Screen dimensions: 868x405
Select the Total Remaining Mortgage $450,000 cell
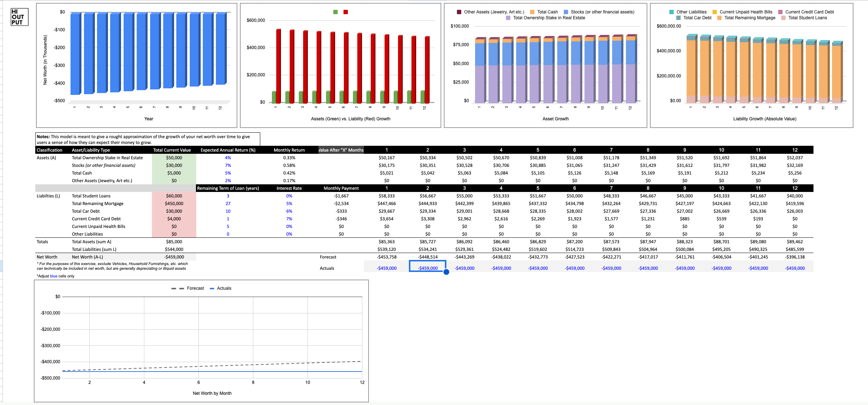pos(174,204)
